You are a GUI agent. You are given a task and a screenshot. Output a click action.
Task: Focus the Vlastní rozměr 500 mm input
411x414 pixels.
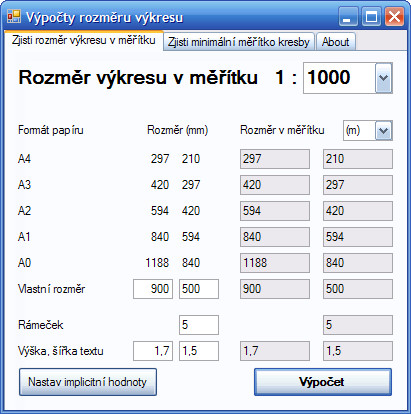pos(199,289)
